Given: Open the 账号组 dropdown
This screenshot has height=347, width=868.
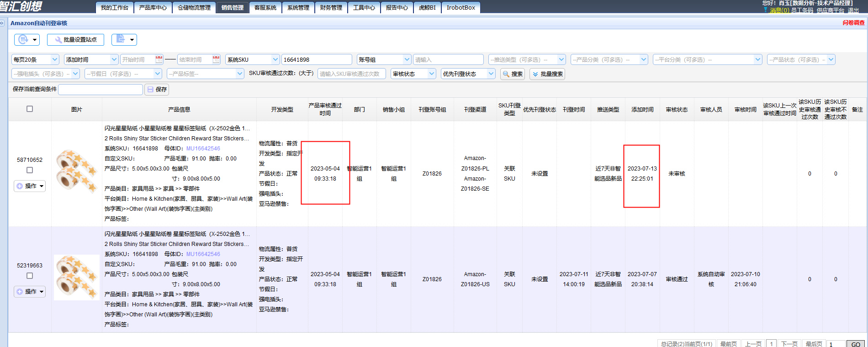Looking at the screenshot, I should (x=384, y=59).
